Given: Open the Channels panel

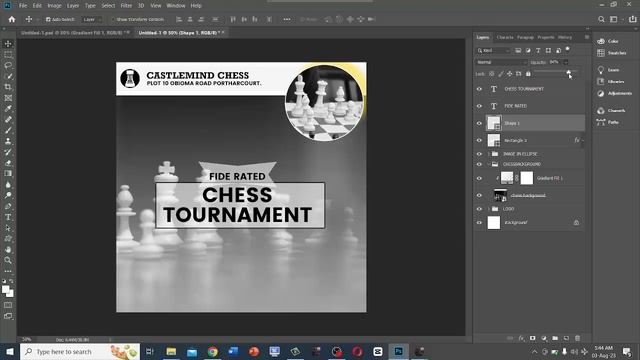Looking at the screenshot, I should [611, 111].
